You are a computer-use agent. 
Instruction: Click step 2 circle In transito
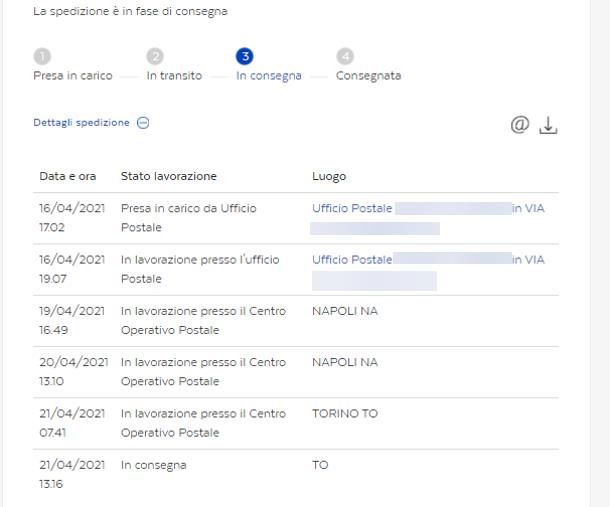(155, 56)
